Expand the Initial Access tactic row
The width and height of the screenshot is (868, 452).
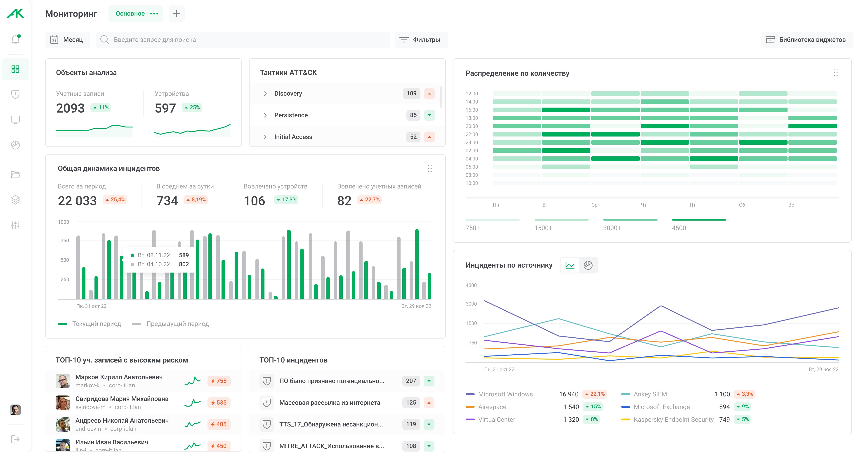[x=265, y=137]
